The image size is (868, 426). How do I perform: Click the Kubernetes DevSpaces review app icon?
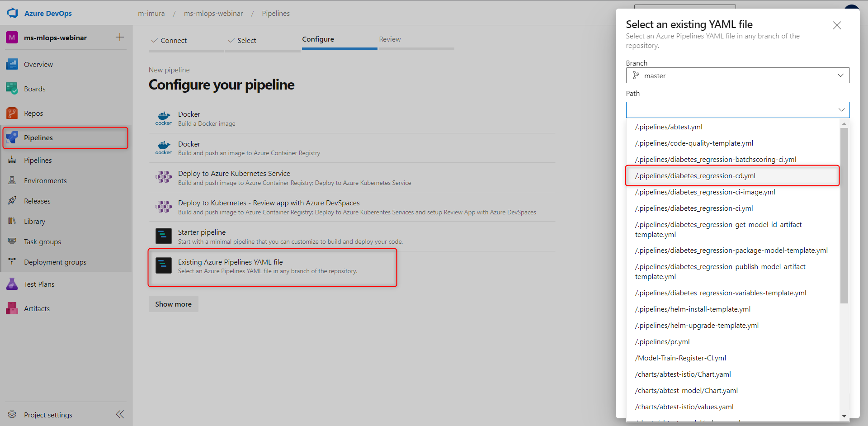[x=164, y=207]
